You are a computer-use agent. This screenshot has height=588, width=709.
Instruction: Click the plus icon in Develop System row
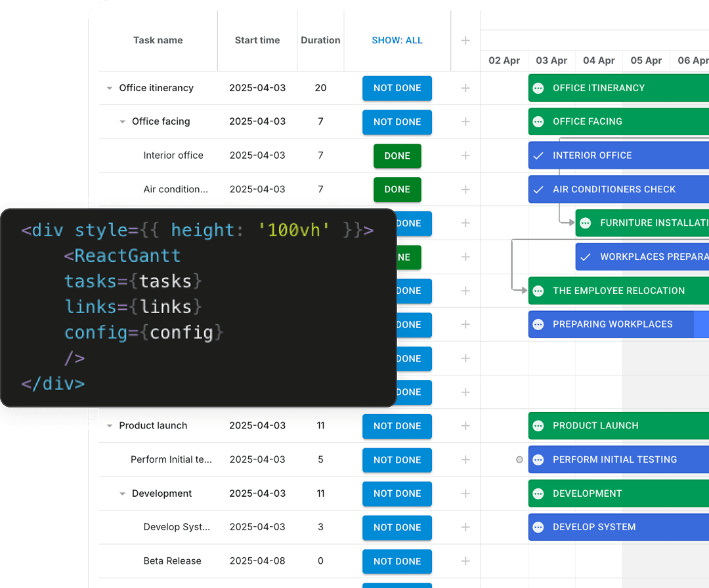(x=465, y=527)
